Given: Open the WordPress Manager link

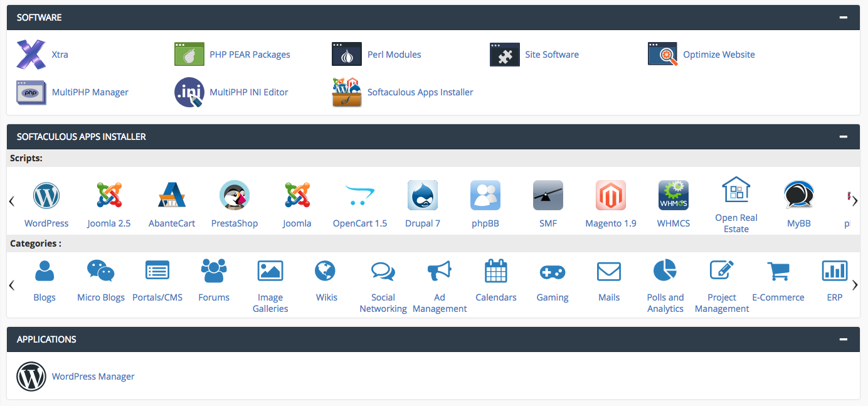Looking at the screenshot, I should coord(93,376).
